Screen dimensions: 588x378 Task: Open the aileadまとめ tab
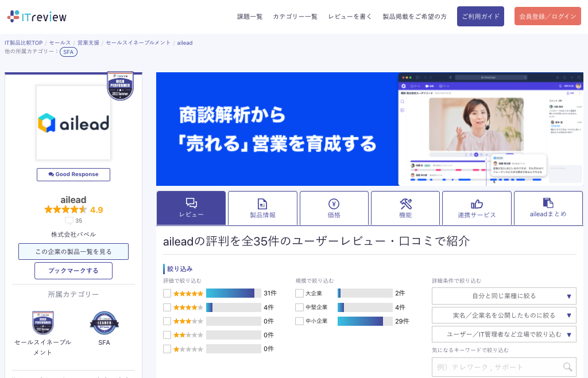tap(548, 208)
